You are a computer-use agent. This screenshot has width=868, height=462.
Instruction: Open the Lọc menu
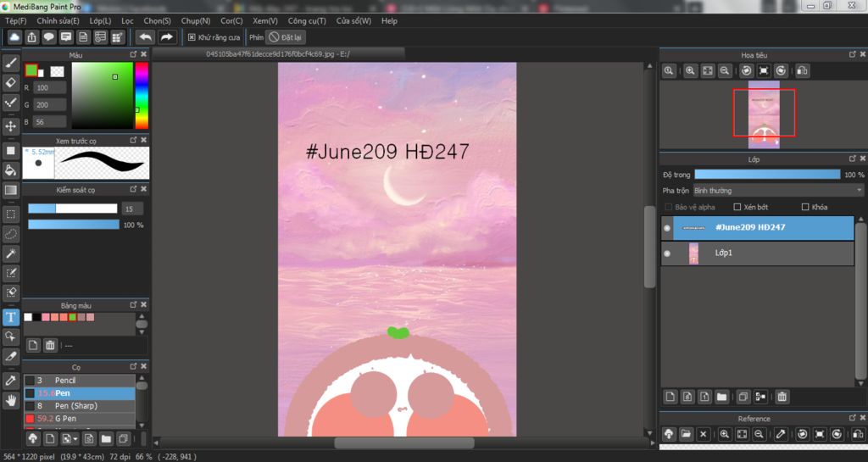(x=127, y=20)
